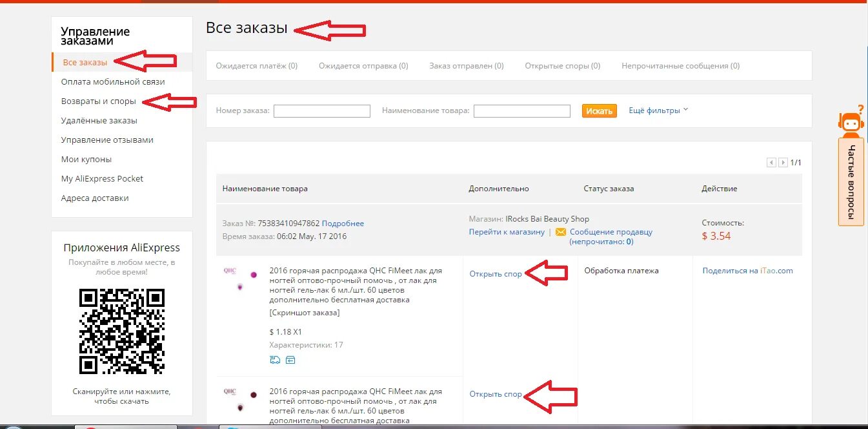Open 'Возвраты и споры' sidebar item
The image size is (868, 429).
(x=98, y=101)
